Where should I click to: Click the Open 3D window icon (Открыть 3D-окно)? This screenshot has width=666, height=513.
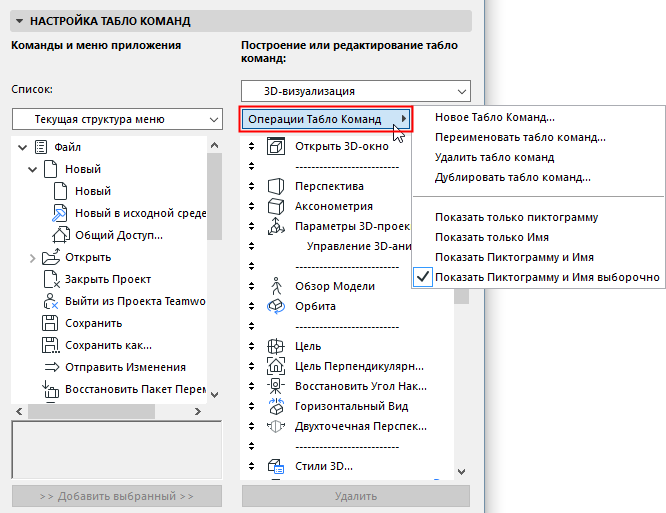[277, 147]
